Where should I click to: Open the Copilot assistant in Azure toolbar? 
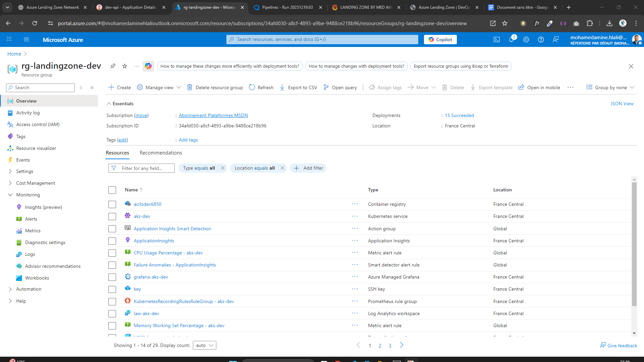[440, 39]
